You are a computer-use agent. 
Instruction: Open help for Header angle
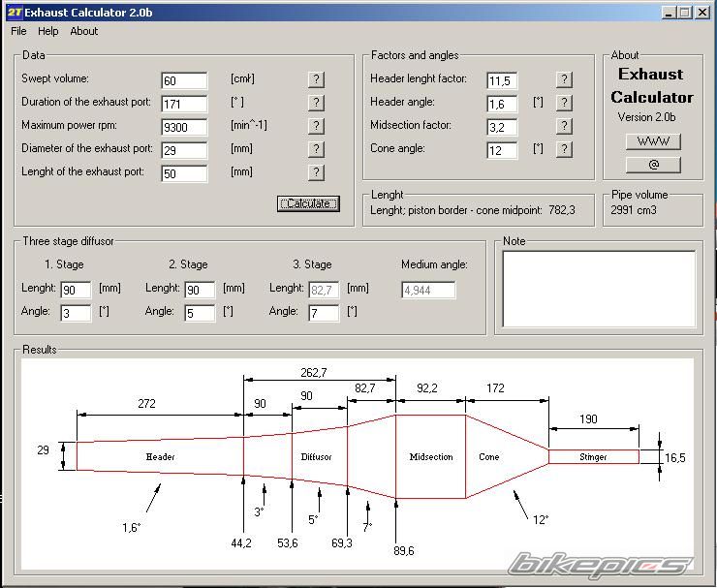[x=564, y=103]
